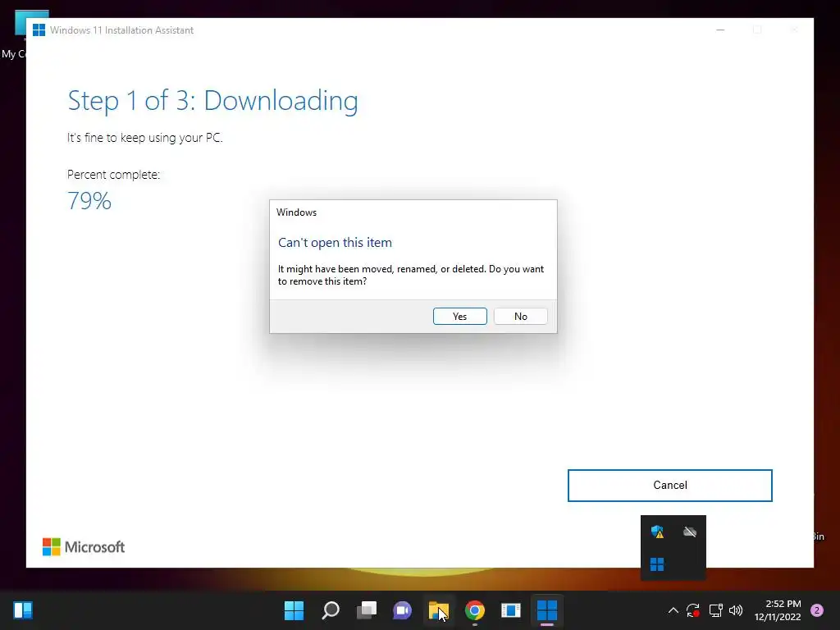The width and height of the screenshot is (840, 630).
Task: Minimize the Installation Assistant window
Action: click(720, 30)
